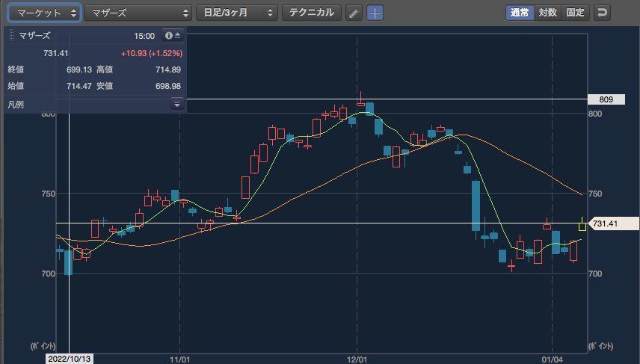Open the 日足/3ヶ月 period dropdown
The width and height of the screenshot is (640, 364).
coord(237,13)
